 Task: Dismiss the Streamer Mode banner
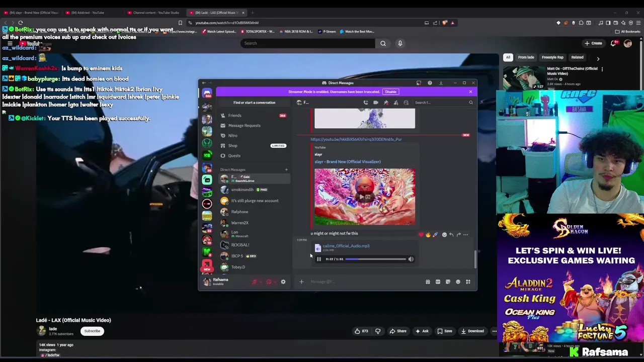[x=470, y=92]
